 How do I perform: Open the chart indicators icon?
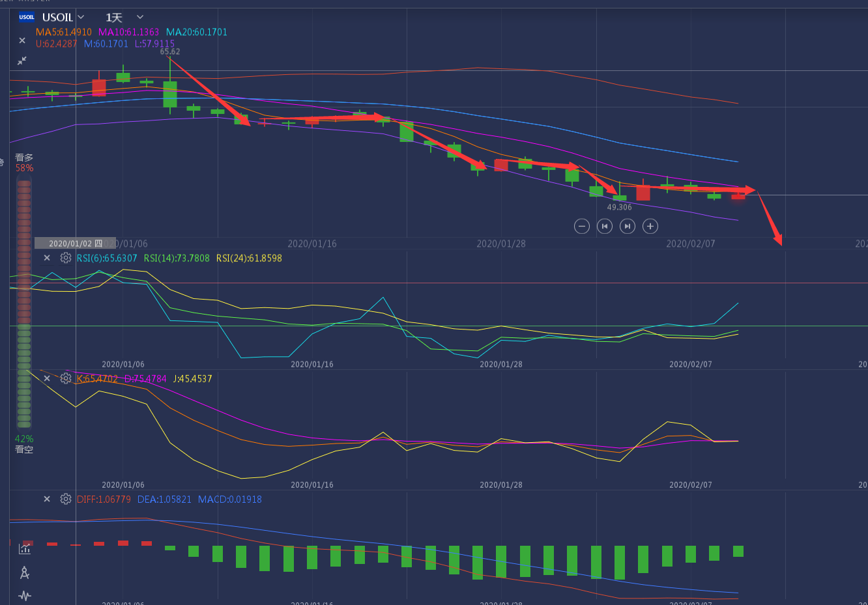pos(25,549)
